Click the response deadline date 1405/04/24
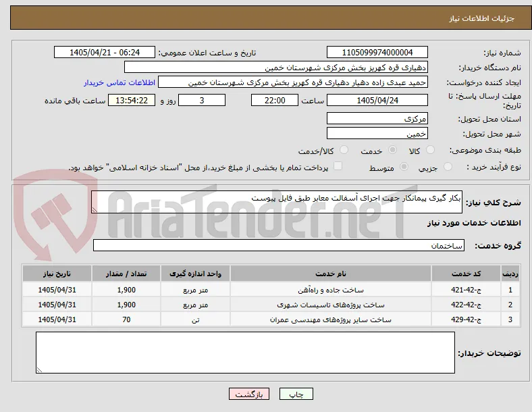532x412 pixels. click(377, 100)
